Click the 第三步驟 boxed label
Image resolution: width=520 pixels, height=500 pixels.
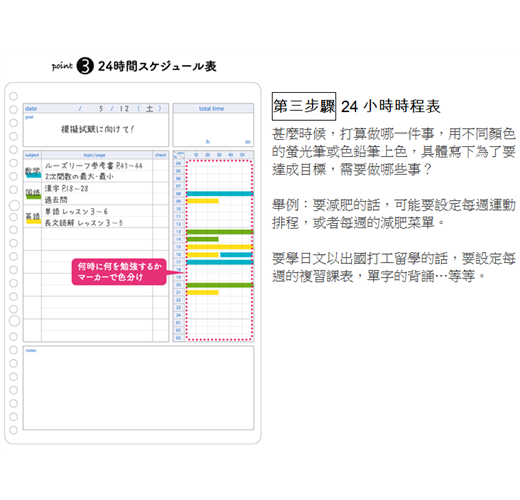304,106
